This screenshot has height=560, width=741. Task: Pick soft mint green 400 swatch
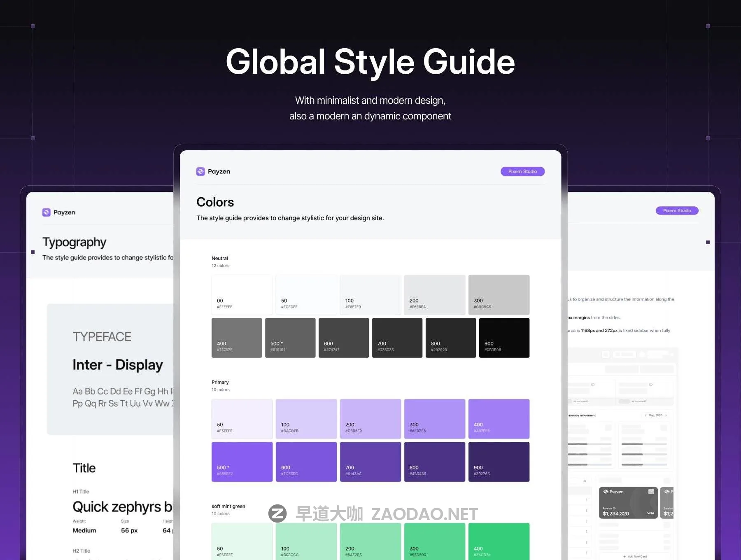coord(499,541)
